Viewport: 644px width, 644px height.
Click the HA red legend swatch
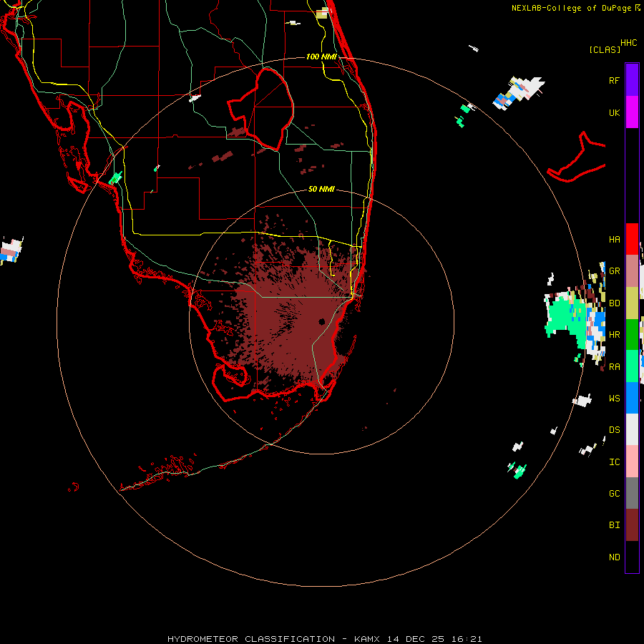[632, 239]
